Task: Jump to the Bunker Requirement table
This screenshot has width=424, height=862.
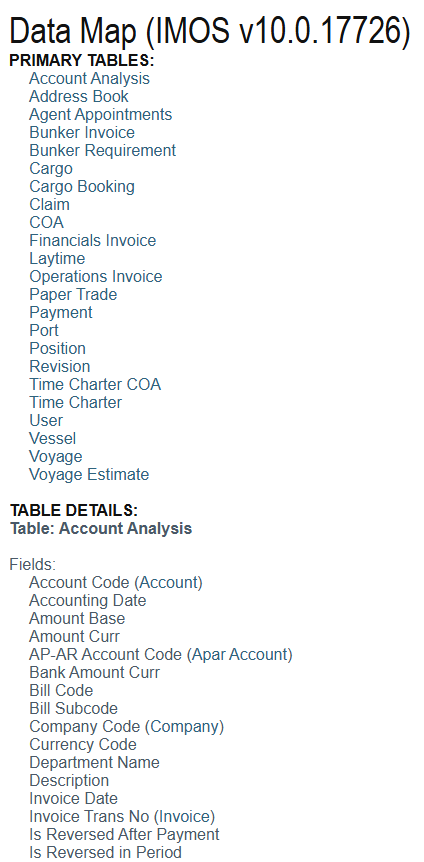Action: coord(102,151)
